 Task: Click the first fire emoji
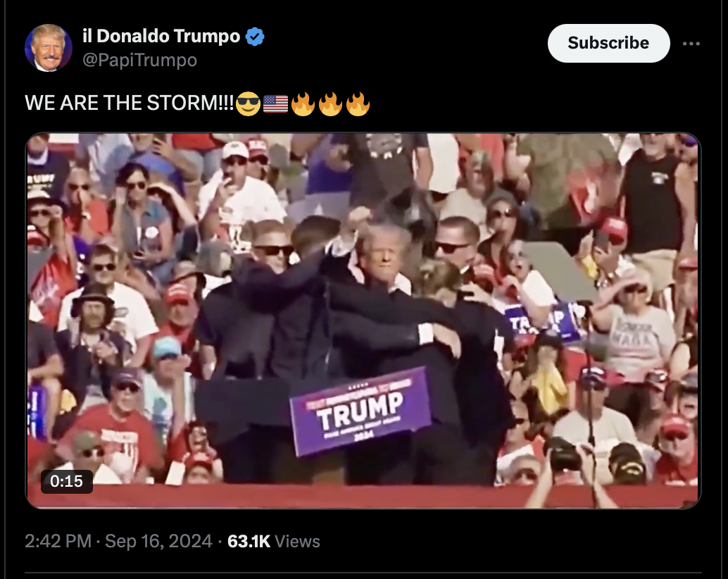pos(303,104)
